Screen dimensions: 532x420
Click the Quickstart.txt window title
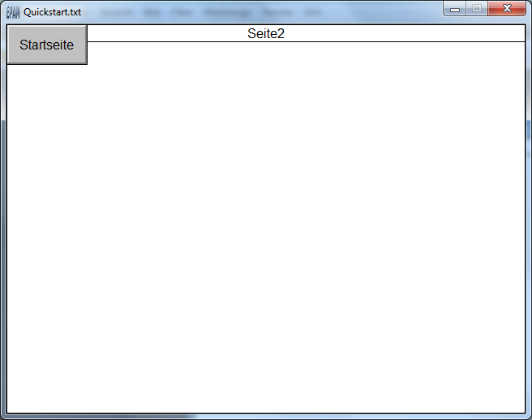tap(52, 12)
